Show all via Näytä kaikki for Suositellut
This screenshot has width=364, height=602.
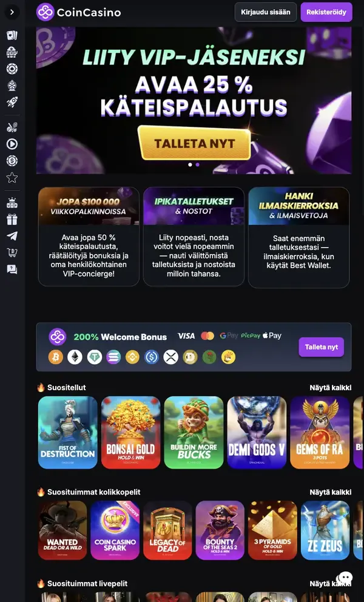click(330, 388)
